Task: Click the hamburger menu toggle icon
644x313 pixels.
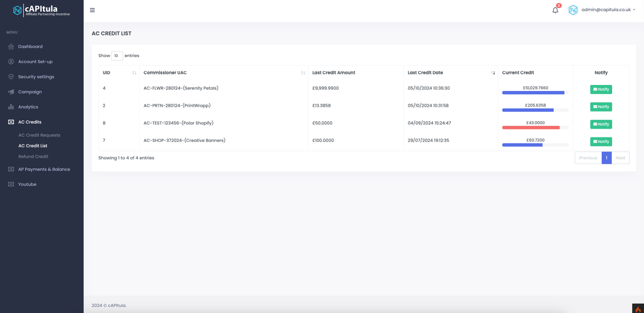Action: point(92,10)
